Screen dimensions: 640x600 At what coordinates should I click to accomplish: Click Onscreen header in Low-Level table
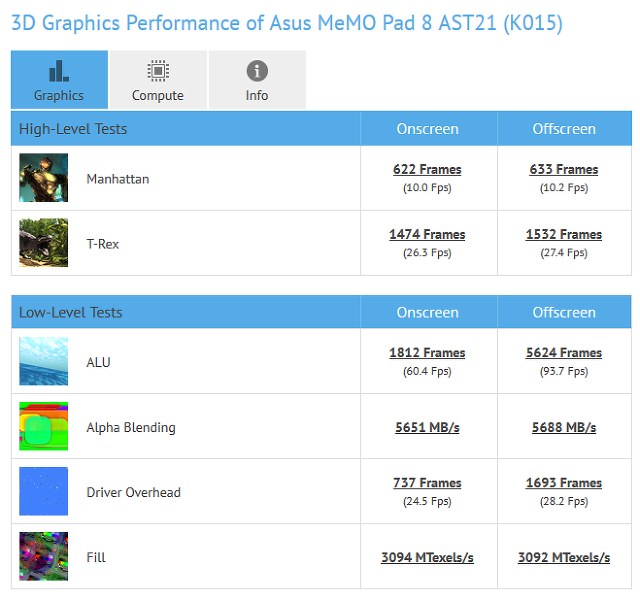427,313
